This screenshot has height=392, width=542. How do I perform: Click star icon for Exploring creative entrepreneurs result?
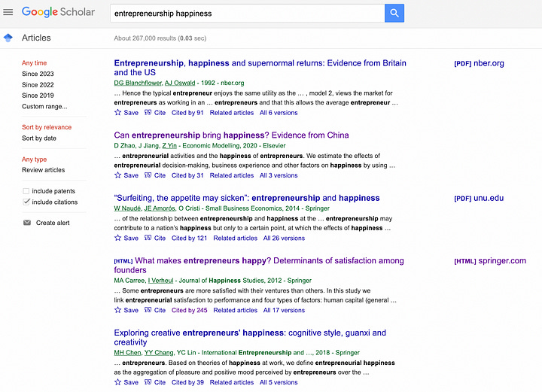(118, 382)
